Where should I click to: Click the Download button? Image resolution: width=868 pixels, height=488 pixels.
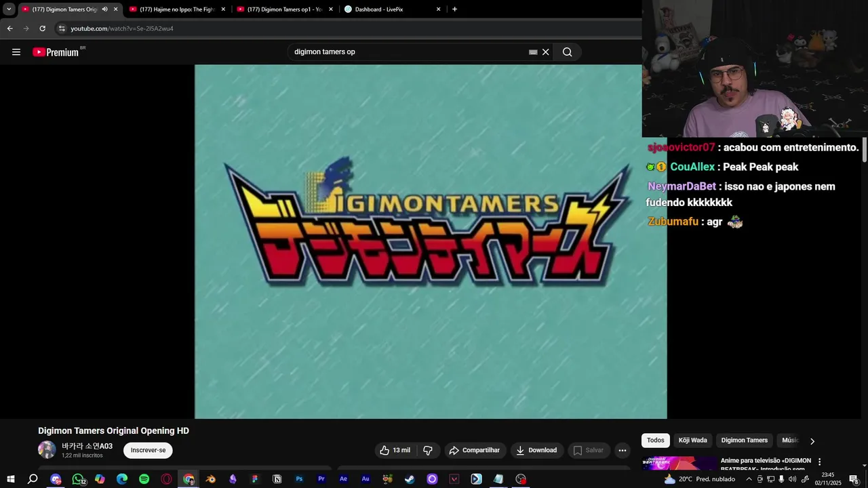(x=536, y=450)
